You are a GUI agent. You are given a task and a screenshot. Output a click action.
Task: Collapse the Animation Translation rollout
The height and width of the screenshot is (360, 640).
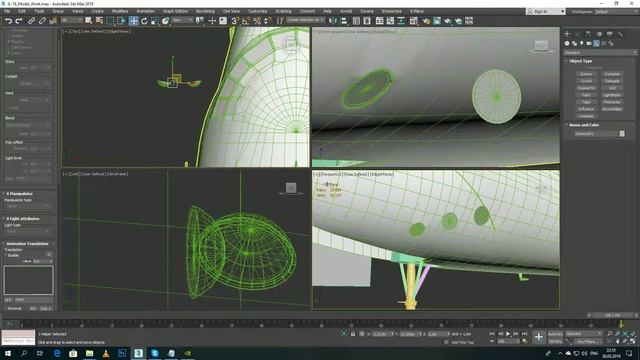[27, 244]
